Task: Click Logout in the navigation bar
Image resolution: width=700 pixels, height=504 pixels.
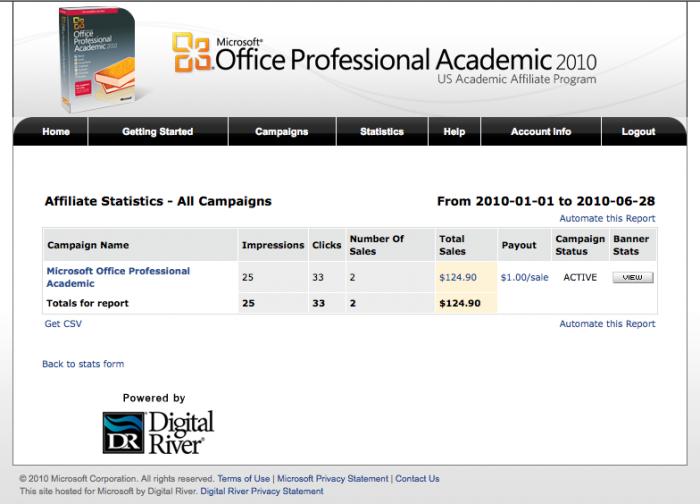Action: 638,132
